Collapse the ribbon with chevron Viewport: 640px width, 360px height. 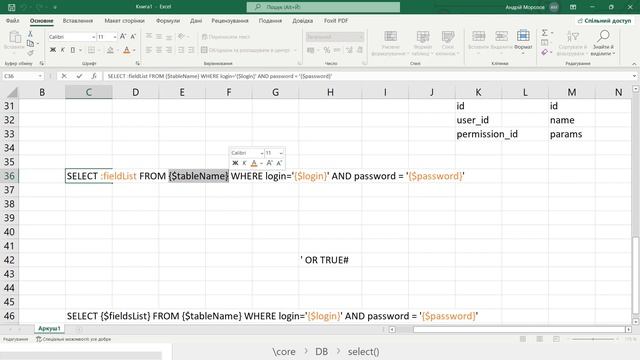pyautogui.click(x=634, y=64)
